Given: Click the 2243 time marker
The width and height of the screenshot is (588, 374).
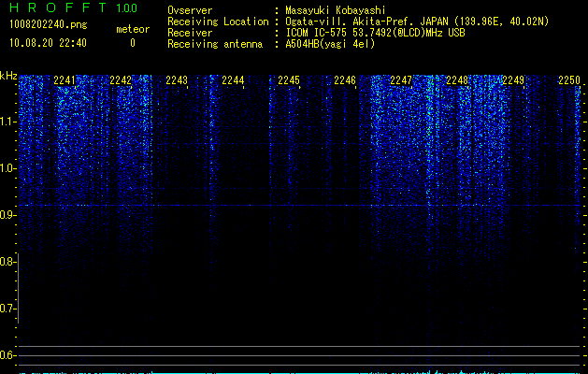Looking at the screenshot, I should pos(177,80).
